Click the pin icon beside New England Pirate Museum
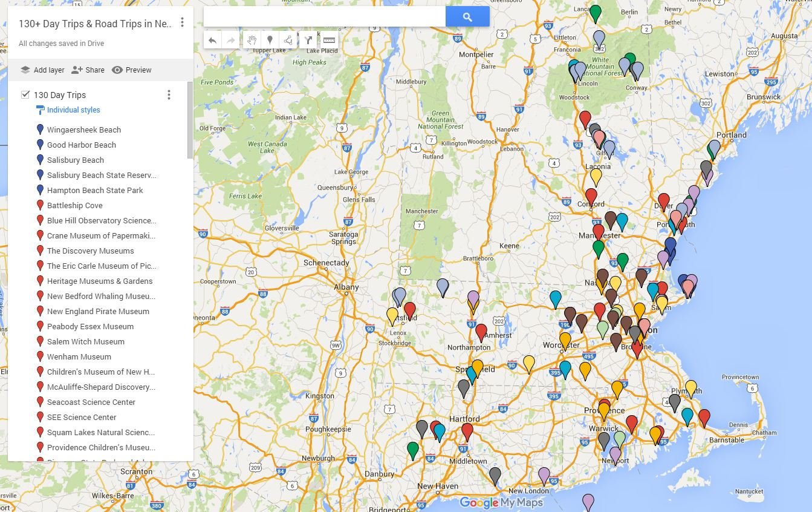This screenshot has width=812, height=512. click(40, 311)
